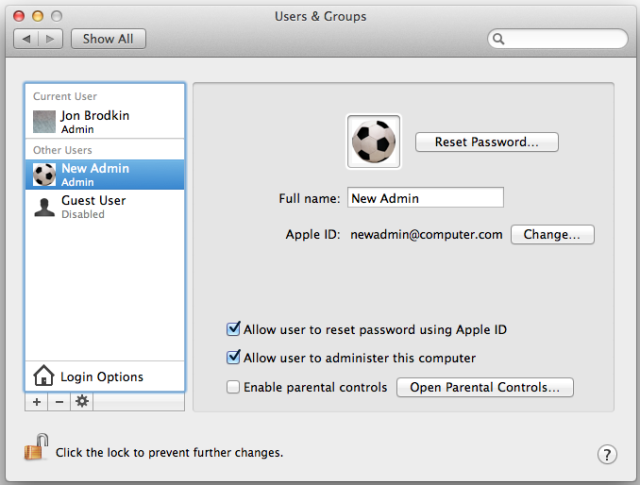Go forward with the right arrow button
Viewport: 640px width, 485px height.
50,39
